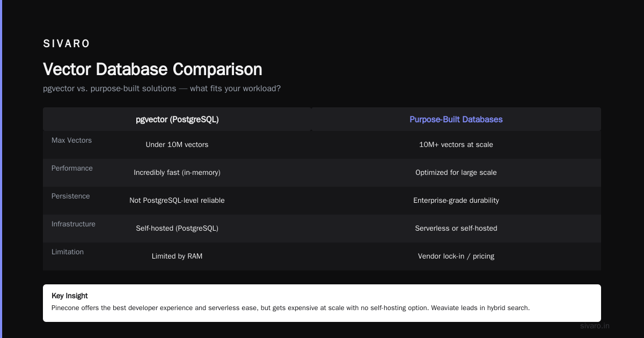Click the Limited by RAM cell
The height and width of the screenshot is (338, 644).
click(177, 256)
